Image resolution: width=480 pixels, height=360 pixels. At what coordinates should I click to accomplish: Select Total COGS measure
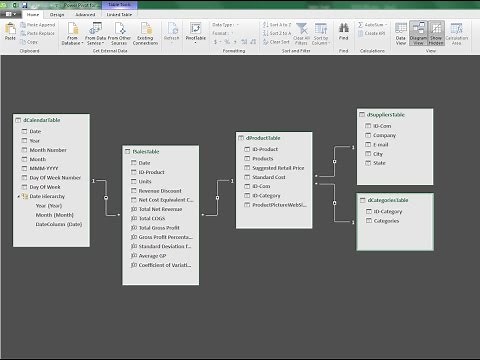point(152,218)
